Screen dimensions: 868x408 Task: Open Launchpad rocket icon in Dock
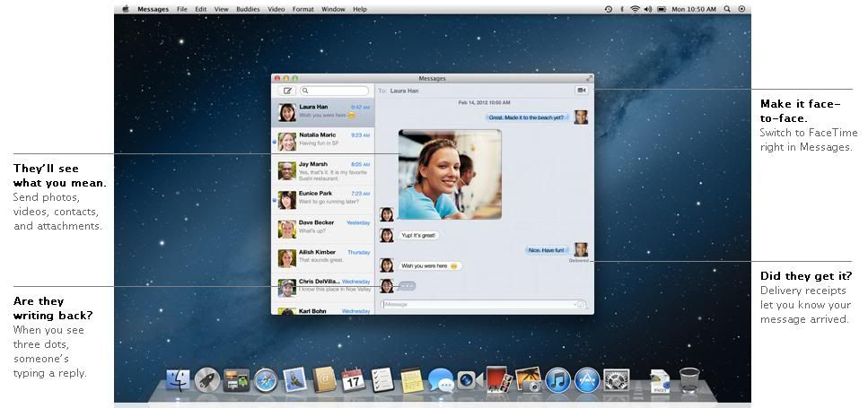(x=207, y=380)
